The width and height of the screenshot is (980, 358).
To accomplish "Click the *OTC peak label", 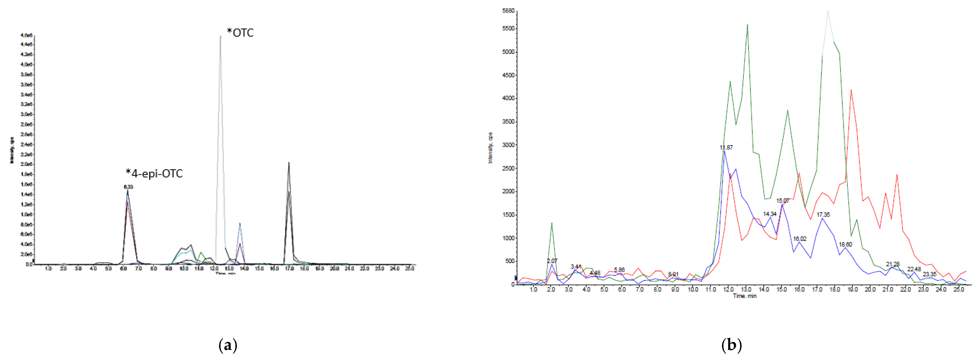I will (240, 33).
